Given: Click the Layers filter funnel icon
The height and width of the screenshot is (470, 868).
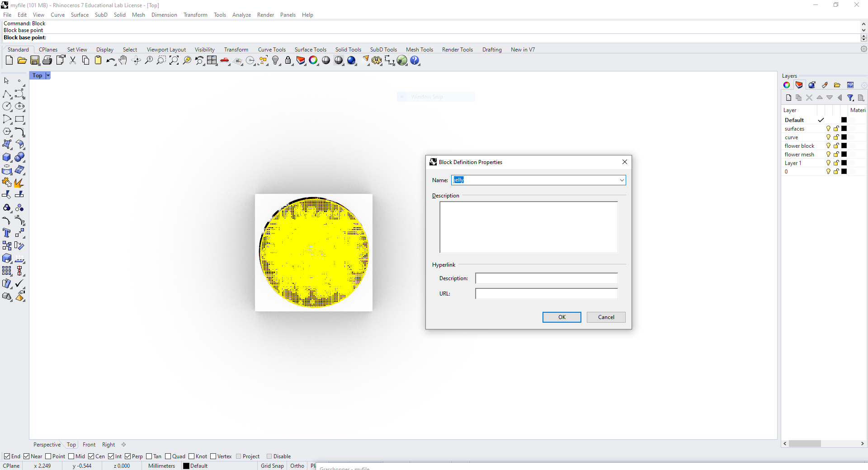Looking at the screenshot, I should [x=850, y=98].
